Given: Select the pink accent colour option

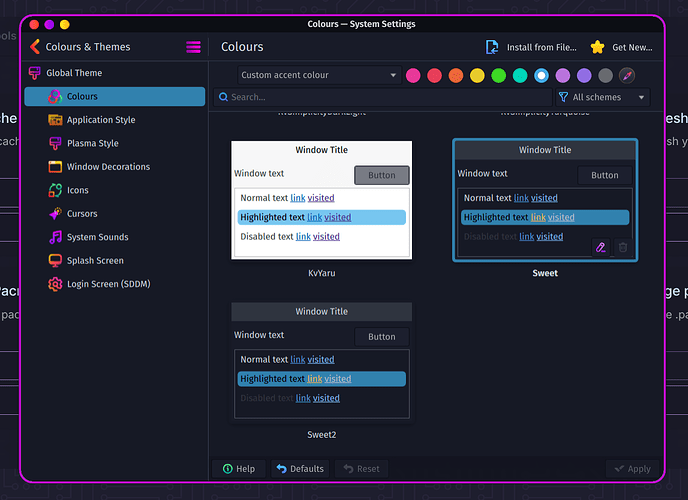Looking at the screenshot, I should click(412, 75).
